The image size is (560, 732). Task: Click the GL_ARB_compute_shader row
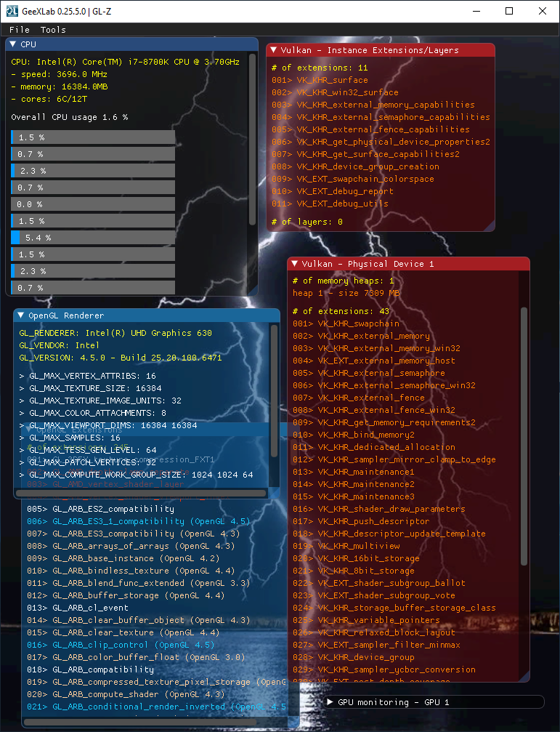(126, 694)
